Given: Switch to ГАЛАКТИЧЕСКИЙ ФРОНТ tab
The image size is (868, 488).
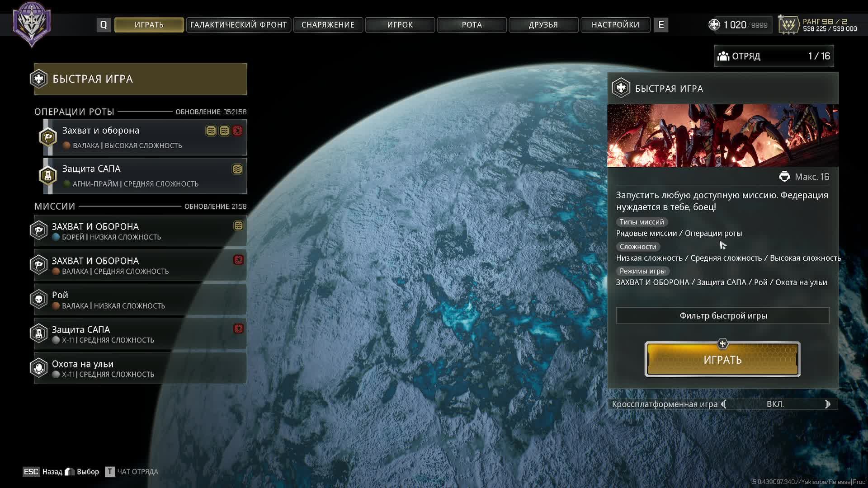Looking at the screenshot, I should point(238,25).
